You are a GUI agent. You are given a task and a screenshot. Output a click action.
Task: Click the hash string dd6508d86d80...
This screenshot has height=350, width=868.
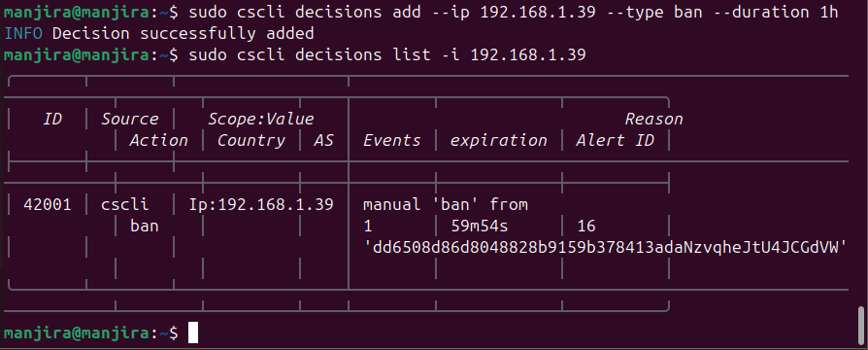point(606,247)
